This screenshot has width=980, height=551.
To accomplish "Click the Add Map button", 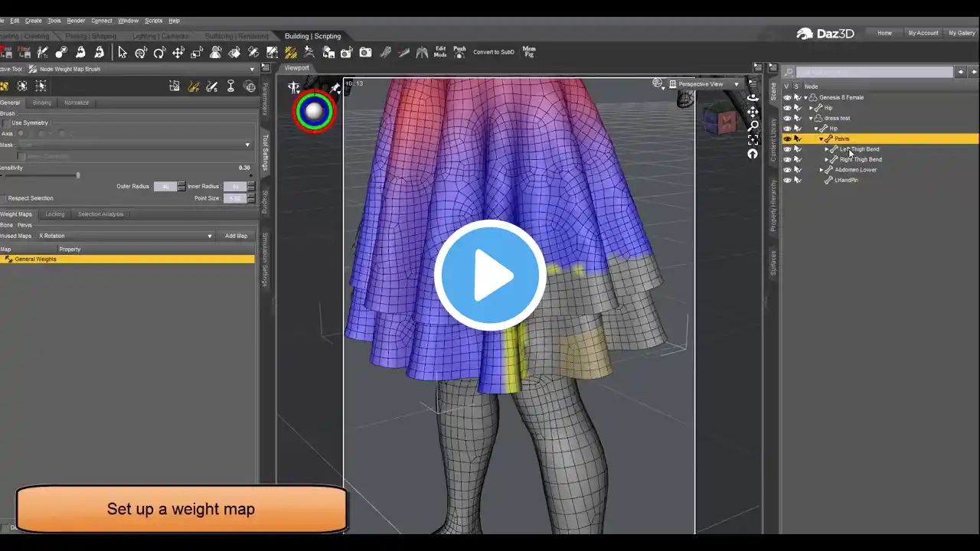I will [x=236, y=236].
